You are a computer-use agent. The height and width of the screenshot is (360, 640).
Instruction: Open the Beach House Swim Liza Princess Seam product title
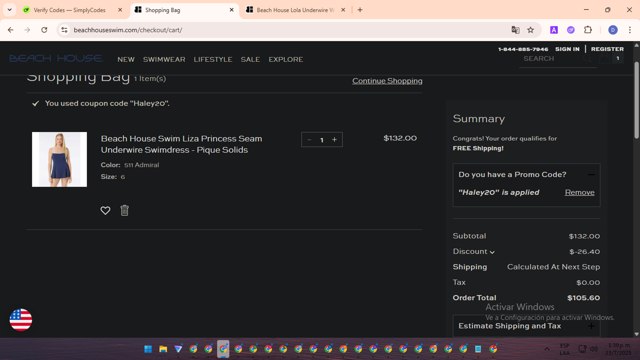point(182,144)
